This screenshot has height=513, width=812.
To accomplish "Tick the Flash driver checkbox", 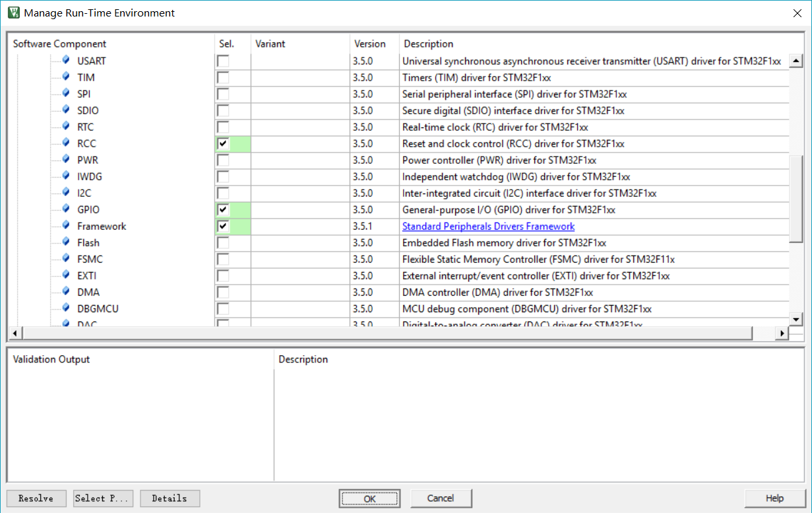I will click(223, 243).
